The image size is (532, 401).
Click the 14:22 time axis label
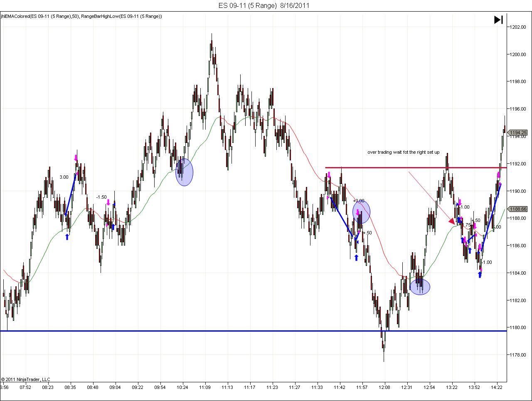click(x=497, y=387)
